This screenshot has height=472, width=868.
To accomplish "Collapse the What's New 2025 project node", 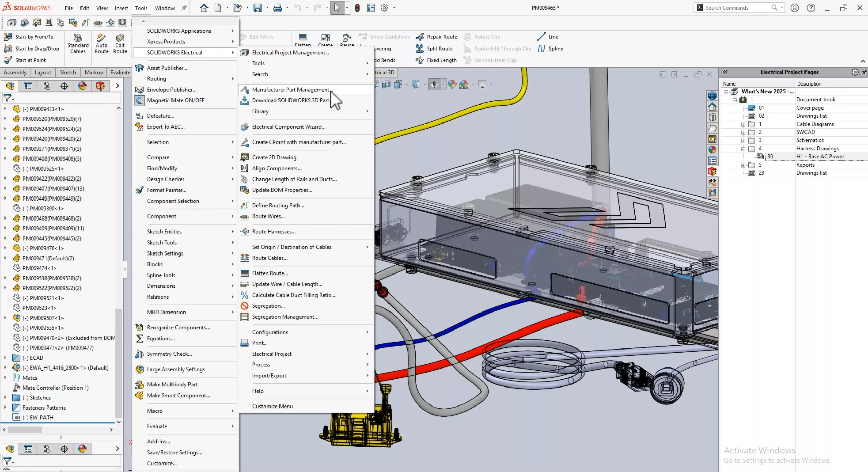I will click(x=726, y=92).
